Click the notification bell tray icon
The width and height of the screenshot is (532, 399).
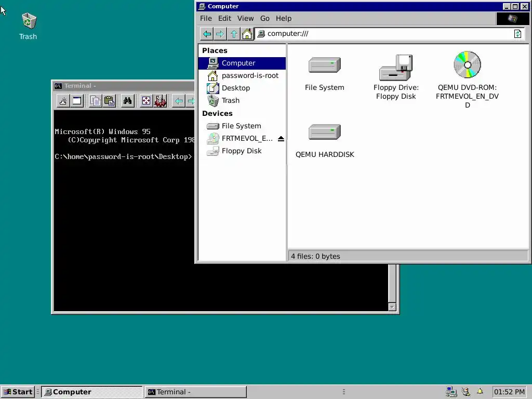click(480, 392)
